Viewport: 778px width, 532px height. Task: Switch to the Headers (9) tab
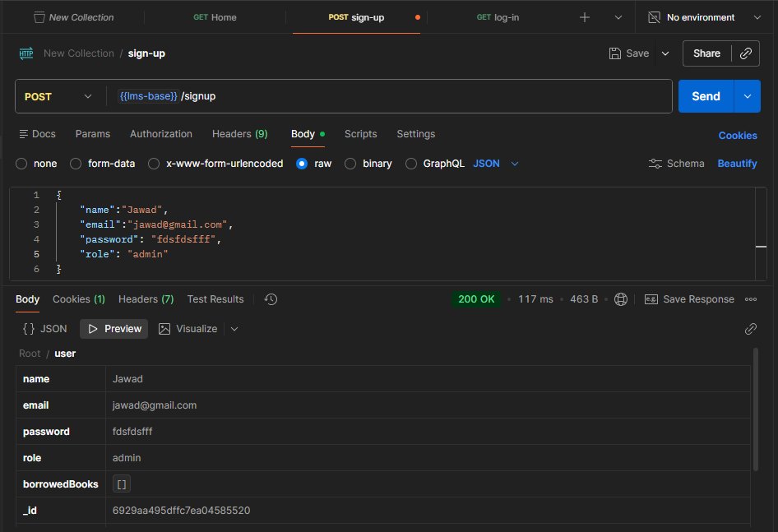[x=239, y=134]
